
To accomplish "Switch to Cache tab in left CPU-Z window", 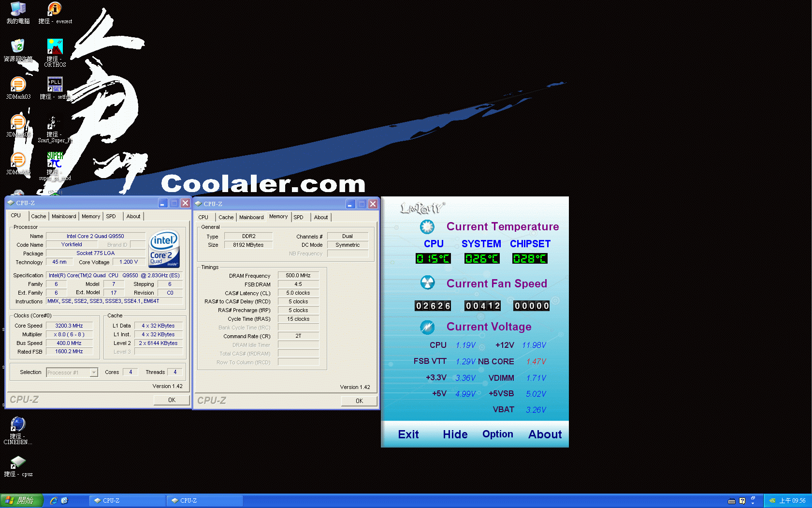I will click(39, 217).
